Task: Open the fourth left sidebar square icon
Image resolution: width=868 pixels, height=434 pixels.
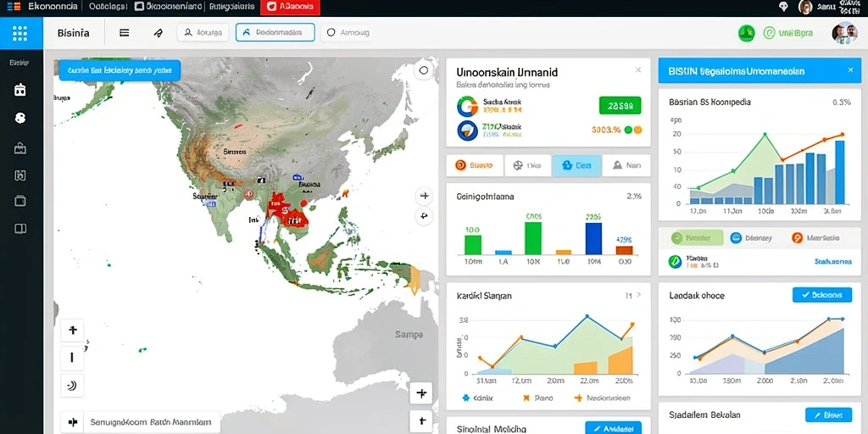Action: (20, 175)
